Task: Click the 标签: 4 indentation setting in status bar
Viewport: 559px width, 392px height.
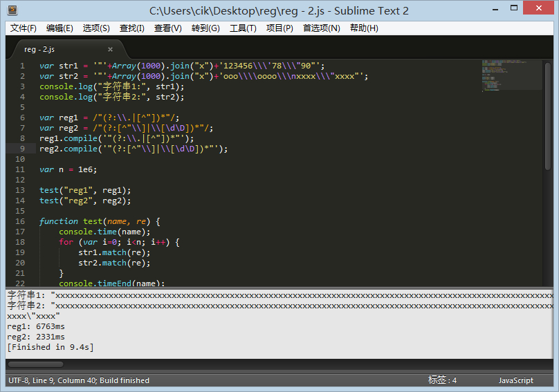Action: pyautogui.click(x=442, y=380)
